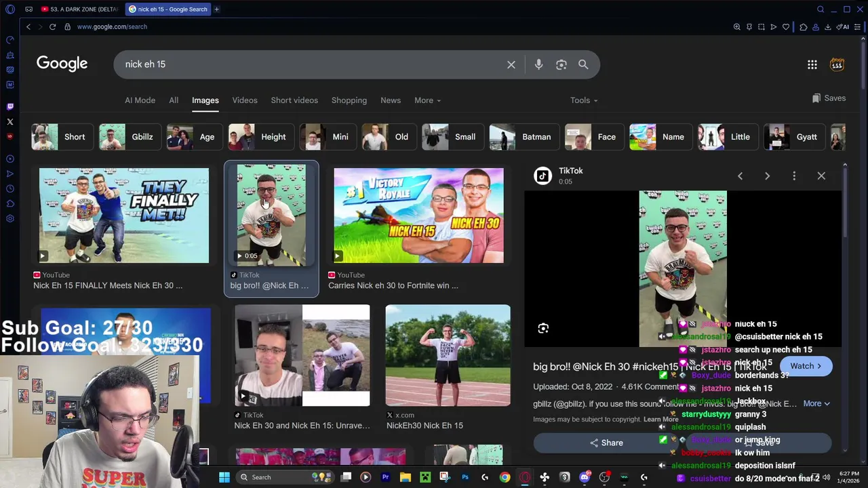Open a new browser tab

(x=216, y=9)
